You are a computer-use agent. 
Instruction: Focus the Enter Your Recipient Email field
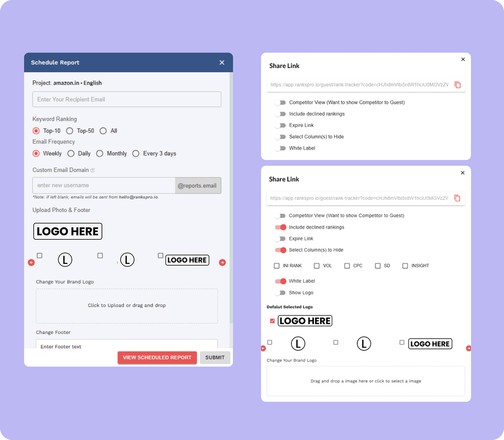click(126, 99)
